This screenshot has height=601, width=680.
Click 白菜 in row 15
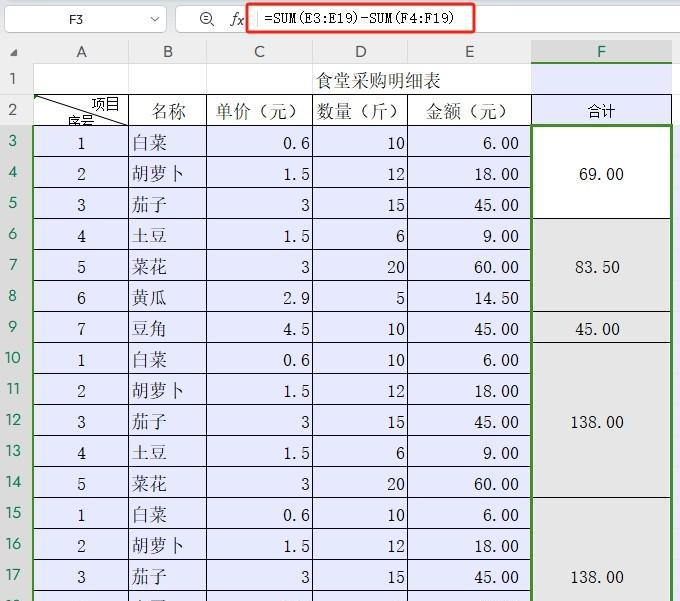(x=168, y=514)
